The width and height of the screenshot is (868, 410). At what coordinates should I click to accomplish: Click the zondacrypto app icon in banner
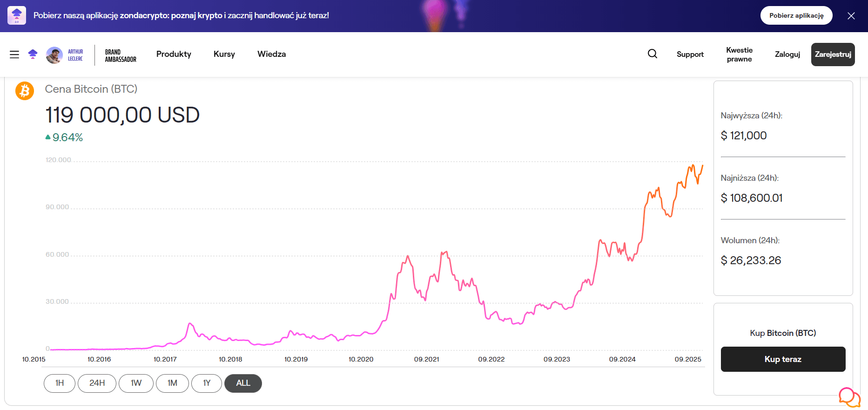pos(17,15)
